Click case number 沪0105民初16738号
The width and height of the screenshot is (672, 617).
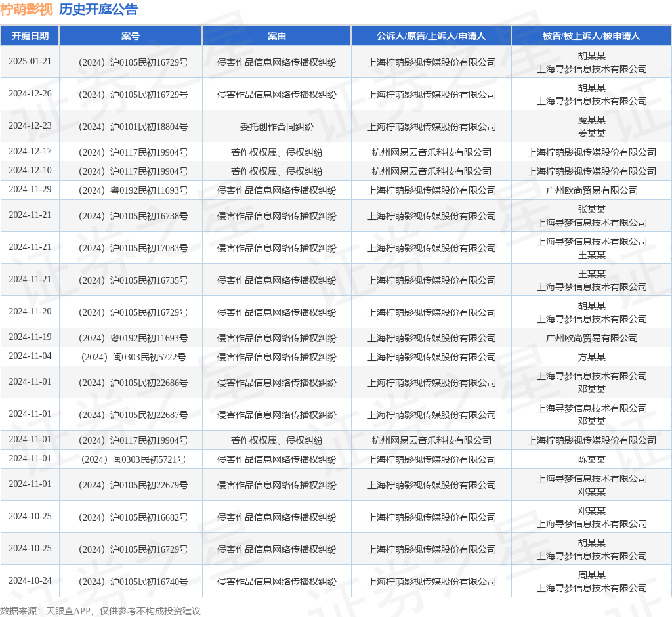coord(133,216)
